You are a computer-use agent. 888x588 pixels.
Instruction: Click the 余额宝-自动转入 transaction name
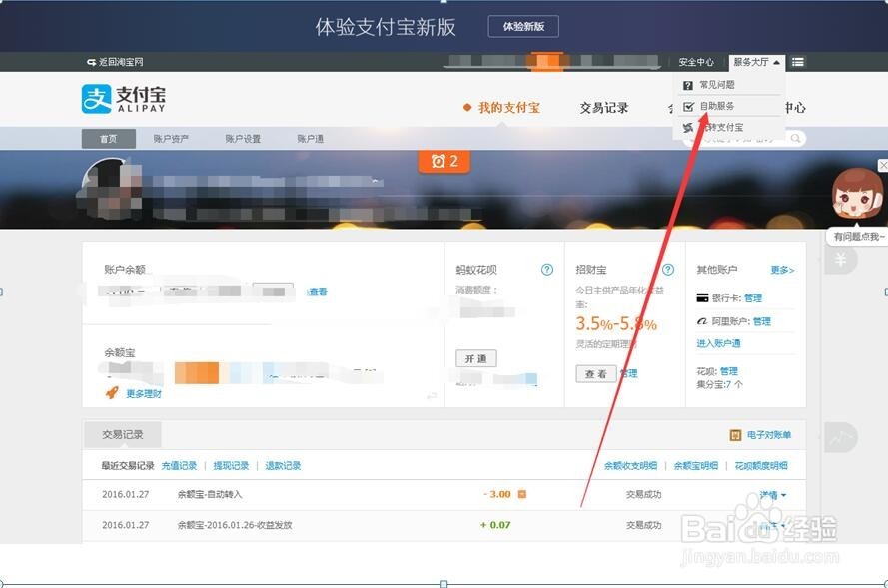210,494
